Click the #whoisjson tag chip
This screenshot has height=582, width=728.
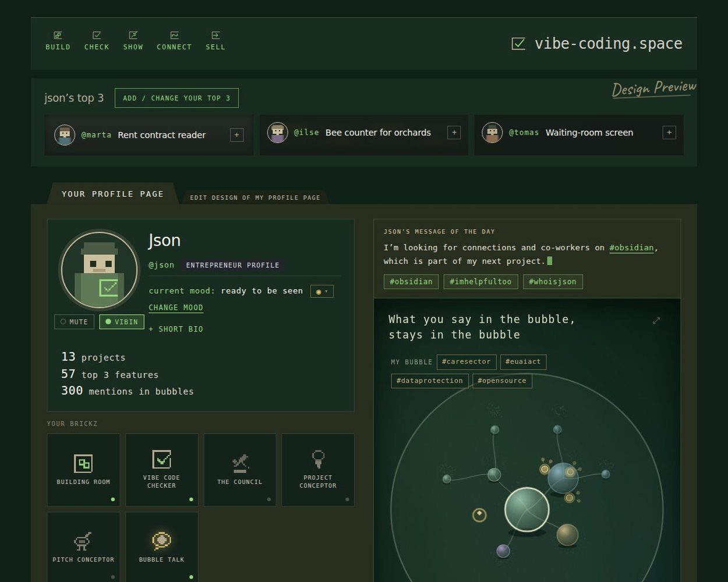pos(553,282)
